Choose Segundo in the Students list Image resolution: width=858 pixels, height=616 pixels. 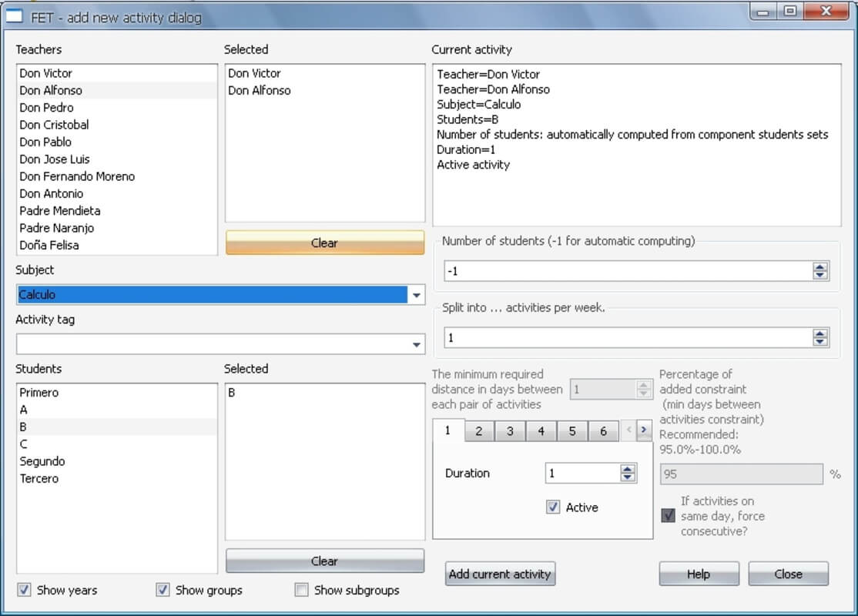[x=42, y=461]
